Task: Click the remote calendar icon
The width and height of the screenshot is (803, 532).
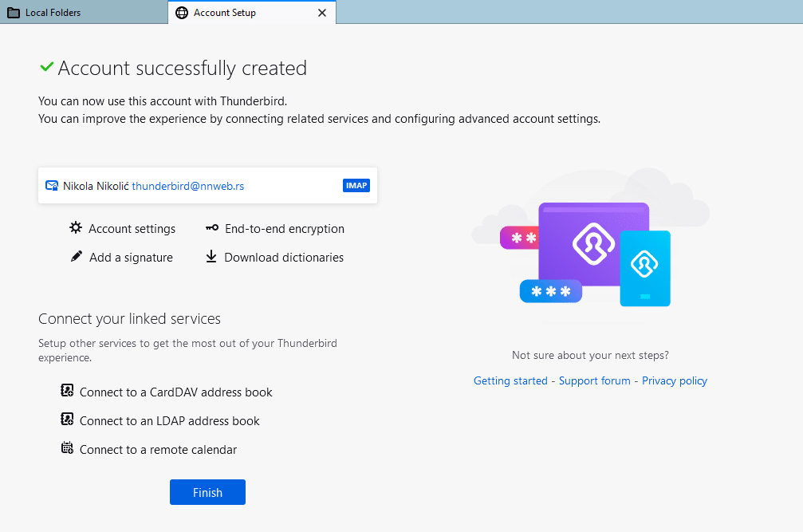Action: pos(68,448)
